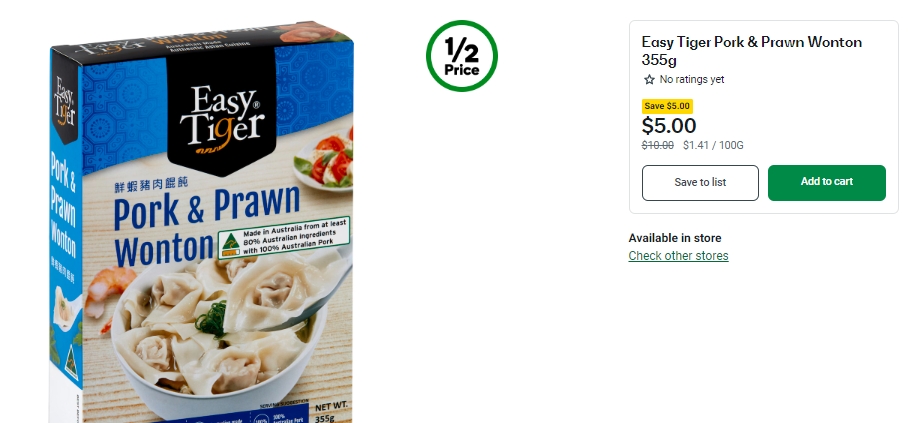Viewport: 917px width, 423px height.
Task: Click the NET WT. 355g label on box
Action: [333, 412]
